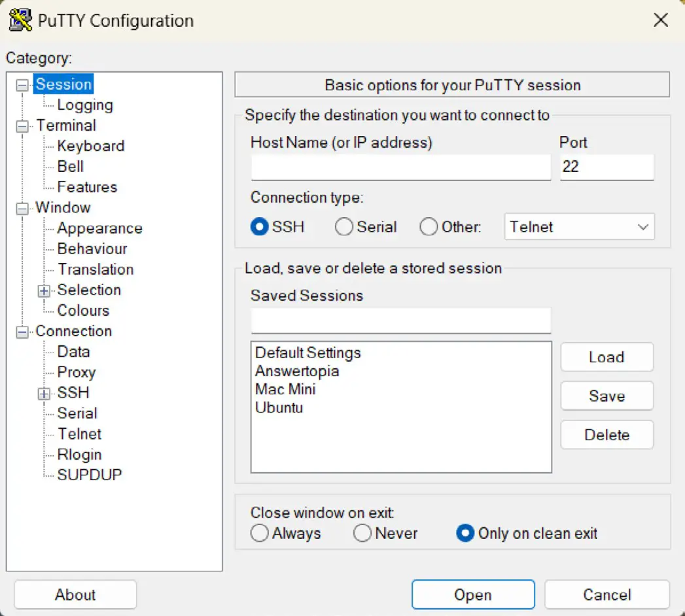Focus the Saved Sessions name field
The image size is (685, 616).
pyautogui.click(x=400, y=320)
